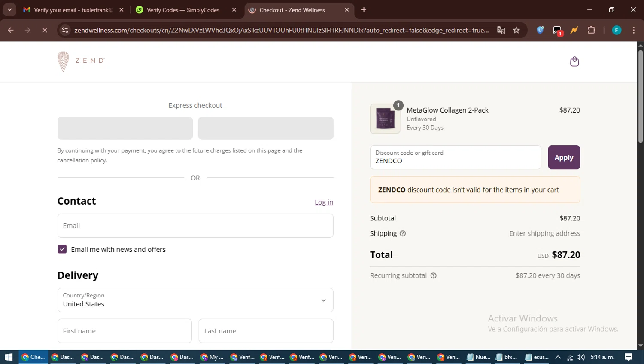Click the Discount code or gift card field

(456, 157)
